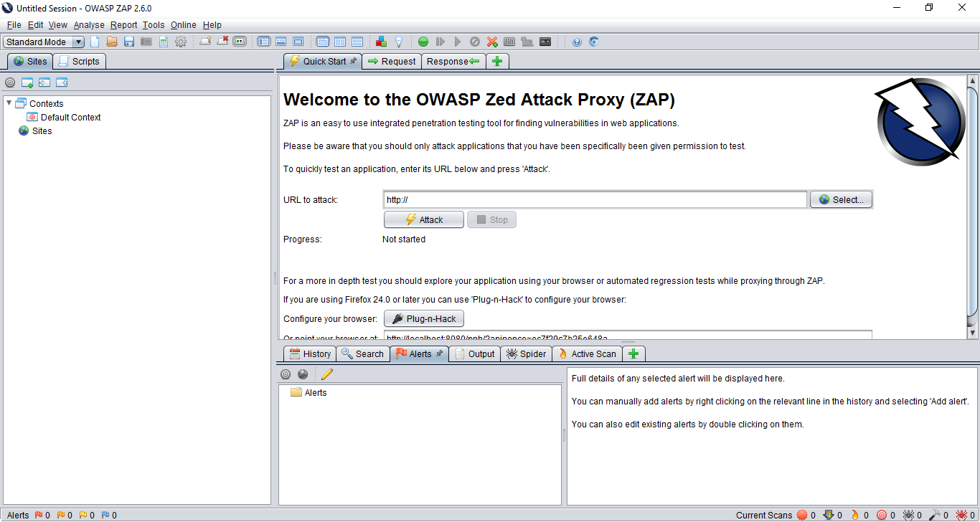
Task: Click the Add custom HTTP breakpoint icon
Action: pyautogui.click(x=492, y=42)
